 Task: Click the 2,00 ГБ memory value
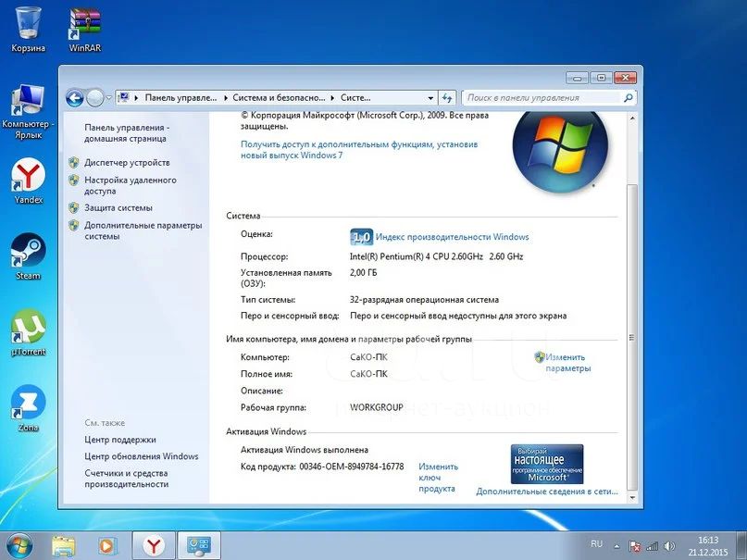363,272
